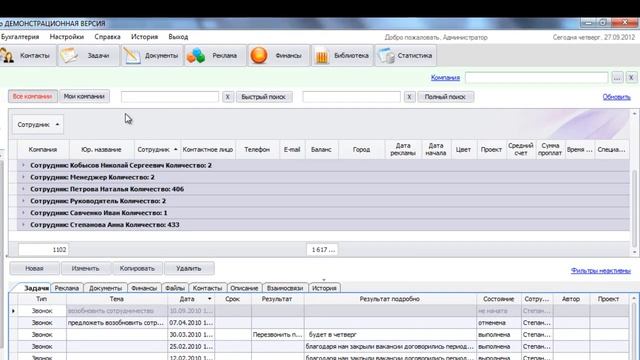Screen dimensions: 640x360
Task: Open the Финансы toolbar section
Action: (278, 56)
